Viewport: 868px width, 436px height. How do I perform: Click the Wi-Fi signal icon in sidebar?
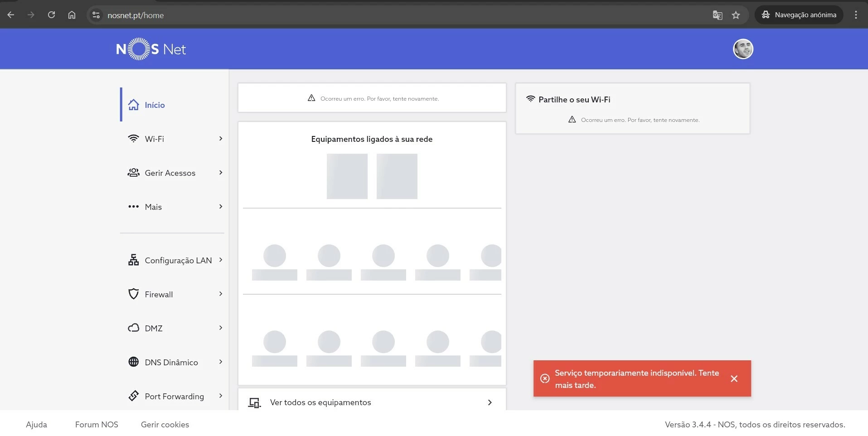133,139
